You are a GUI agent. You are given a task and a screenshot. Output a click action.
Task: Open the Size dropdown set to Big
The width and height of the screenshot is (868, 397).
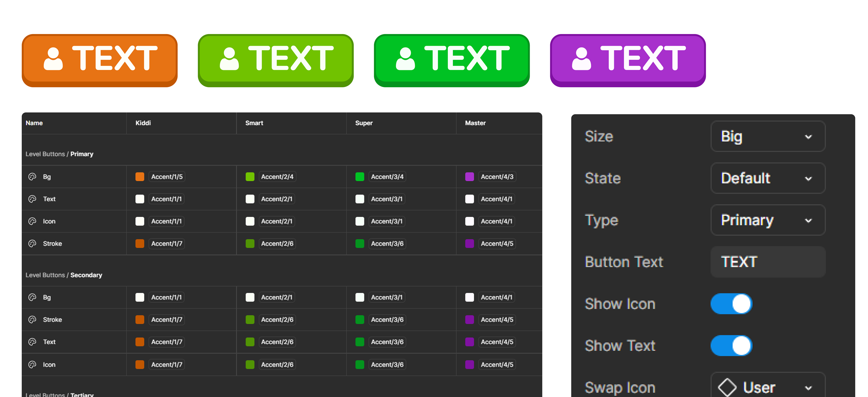(768, 137)
